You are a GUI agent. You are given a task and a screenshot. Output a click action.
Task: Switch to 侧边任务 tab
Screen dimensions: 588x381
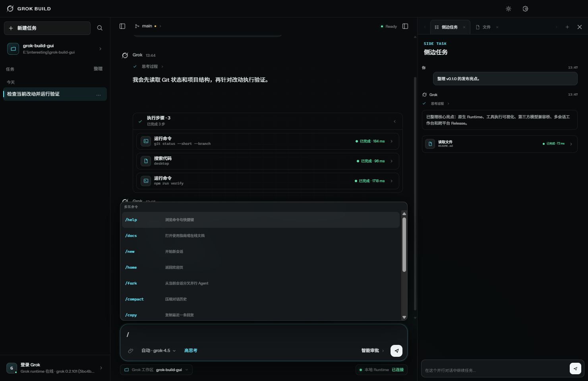[449, 27]
